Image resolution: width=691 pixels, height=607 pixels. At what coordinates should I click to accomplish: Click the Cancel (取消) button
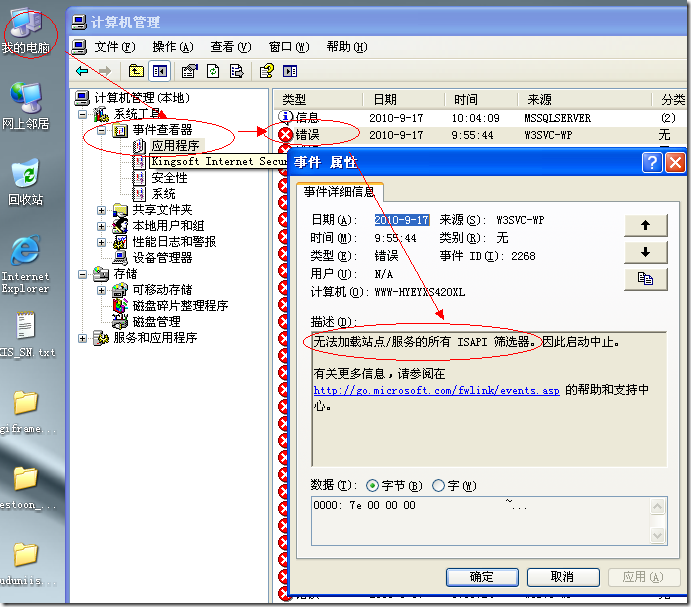563,577
